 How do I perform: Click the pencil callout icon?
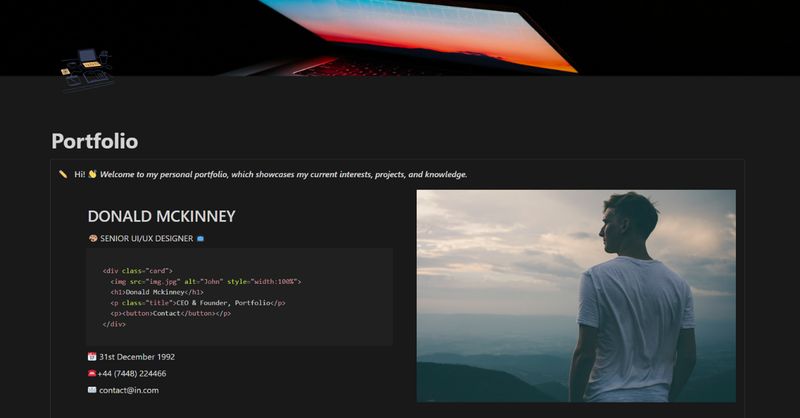click(63, 175)
